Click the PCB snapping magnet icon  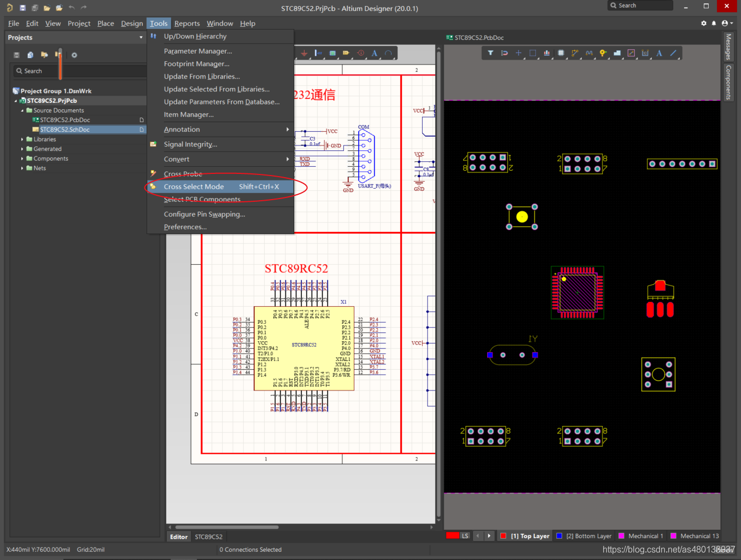pos(504,53)
